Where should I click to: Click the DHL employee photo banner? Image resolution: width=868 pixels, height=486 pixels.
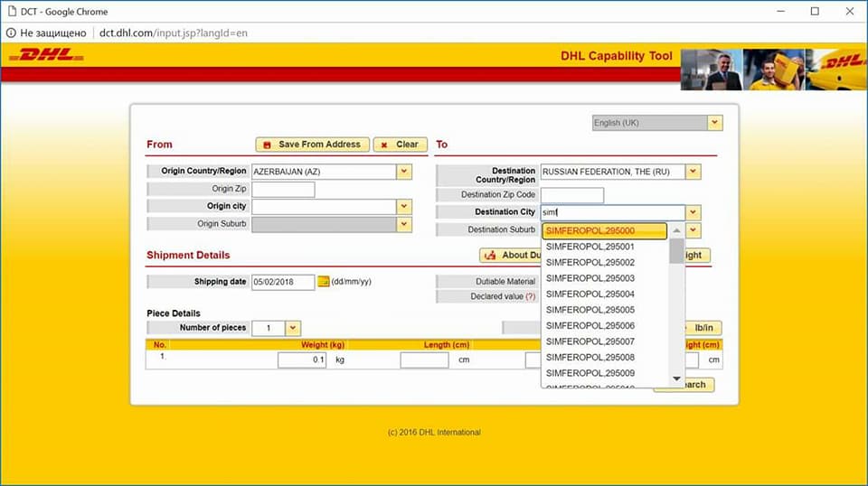click(x=774, y=70)
